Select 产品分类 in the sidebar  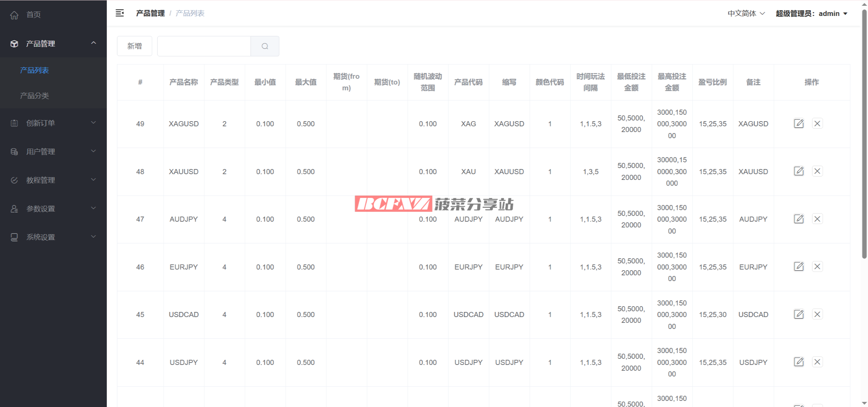[x=34, y=96]
